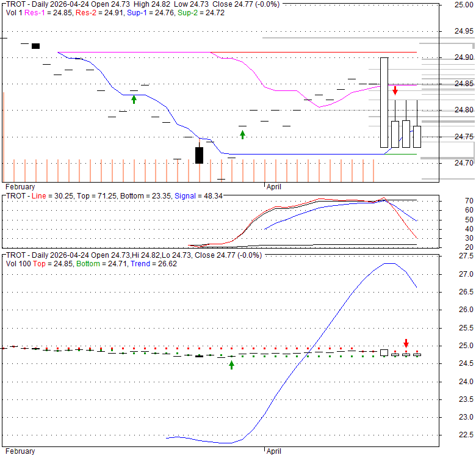Screen dimensions: 476x455
Task: Click the red down arrow in the top price chart
Action: (x=395, y=90)
